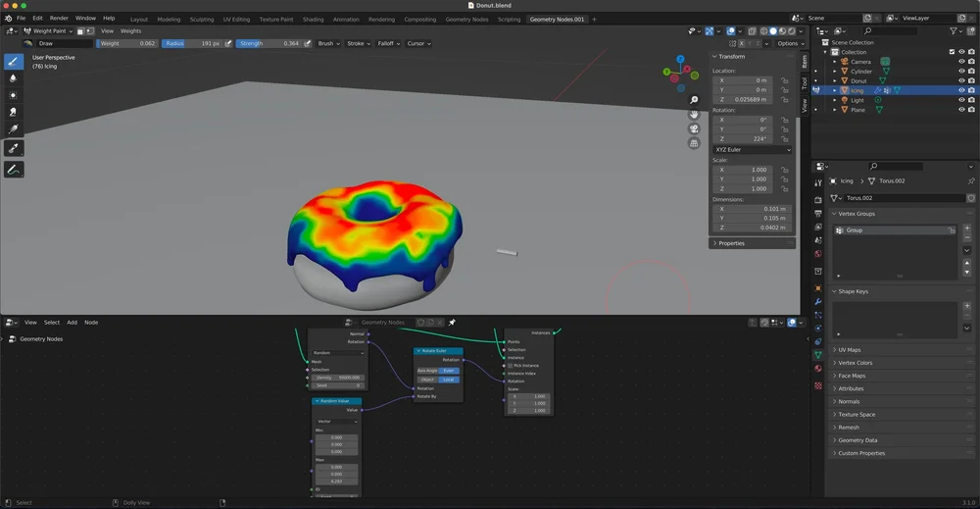Open the Brush settings dropdown

pyautogui.click(x=328, y=44)
